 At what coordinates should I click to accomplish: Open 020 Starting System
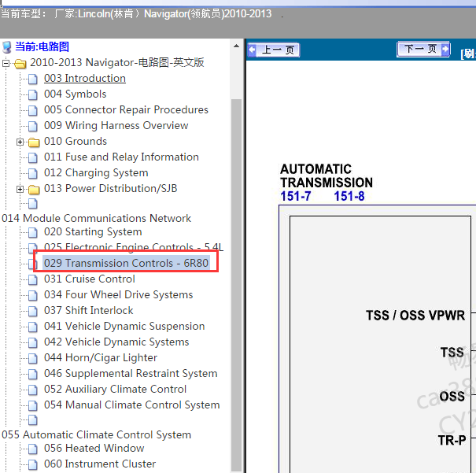point(93,232)
